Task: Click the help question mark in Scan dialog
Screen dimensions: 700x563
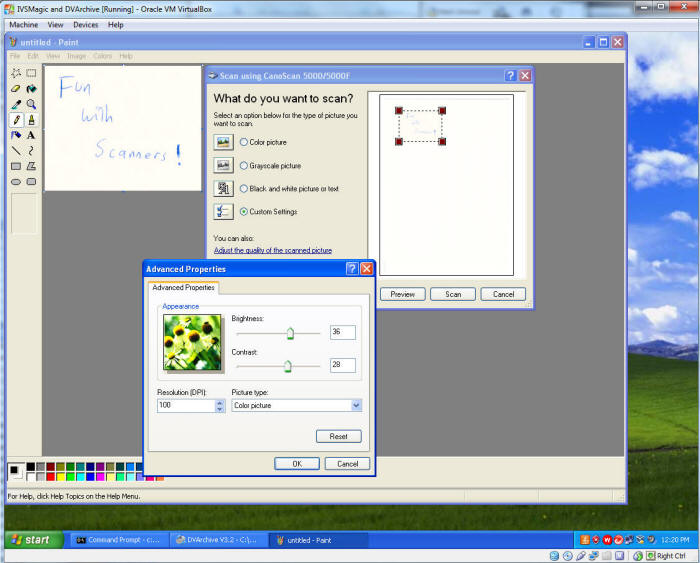Action: (511, 75)
